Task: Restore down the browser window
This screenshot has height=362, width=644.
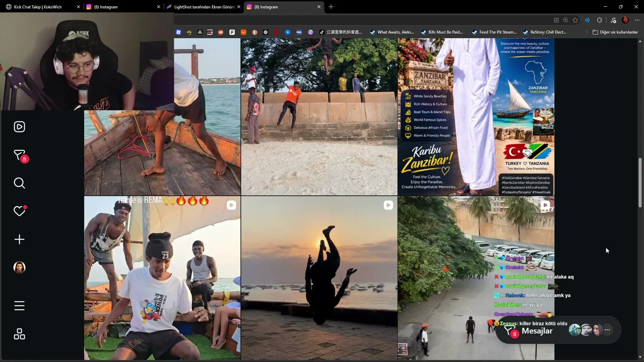Action: [621, 7]
